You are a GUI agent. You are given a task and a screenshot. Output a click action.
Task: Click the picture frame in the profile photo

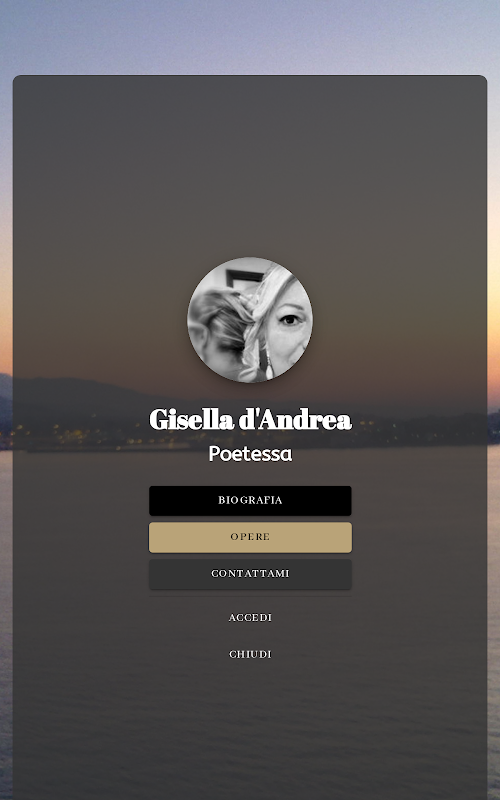click(245, 278)
